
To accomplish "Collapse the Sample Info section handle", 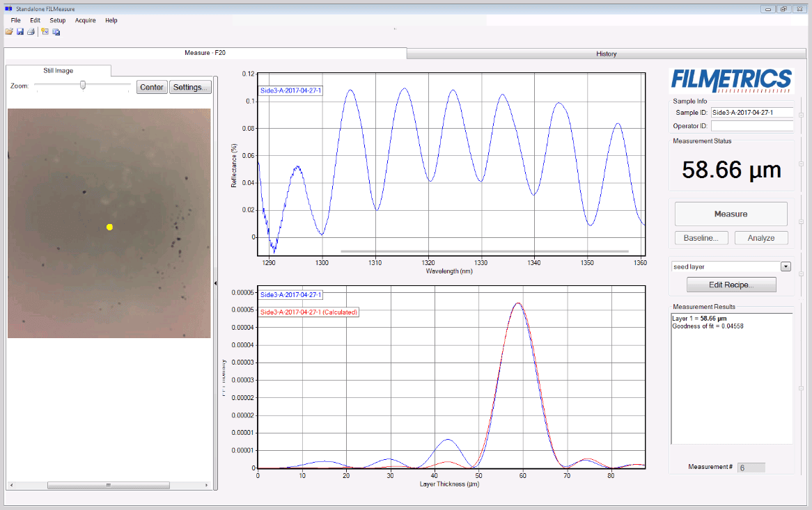I will click(x=801, y=115).
